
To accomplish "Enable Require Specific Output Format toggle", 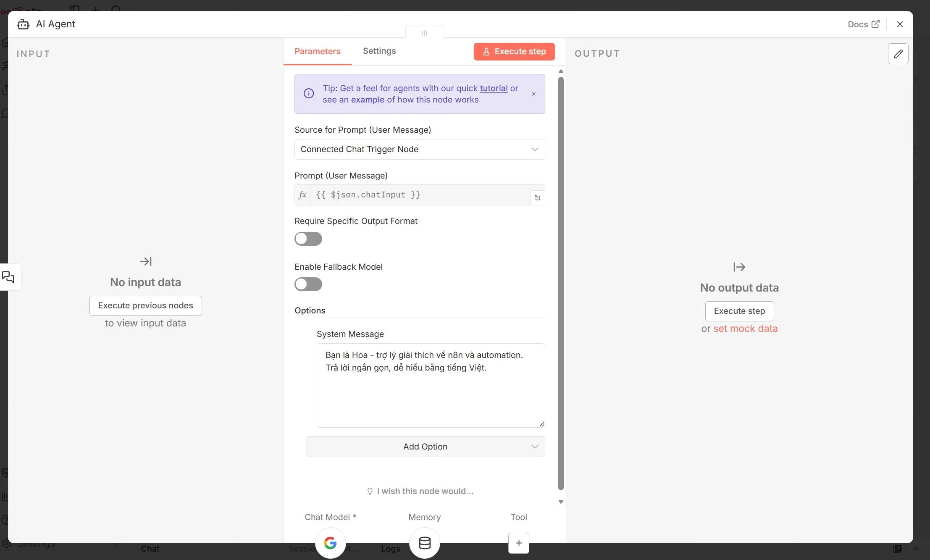I will pos(308,239).
